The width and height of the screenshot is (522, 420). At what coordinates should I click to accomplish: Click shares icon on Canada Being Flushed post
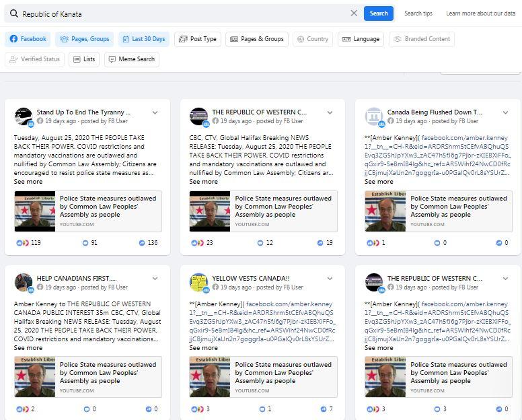(499, 243)
